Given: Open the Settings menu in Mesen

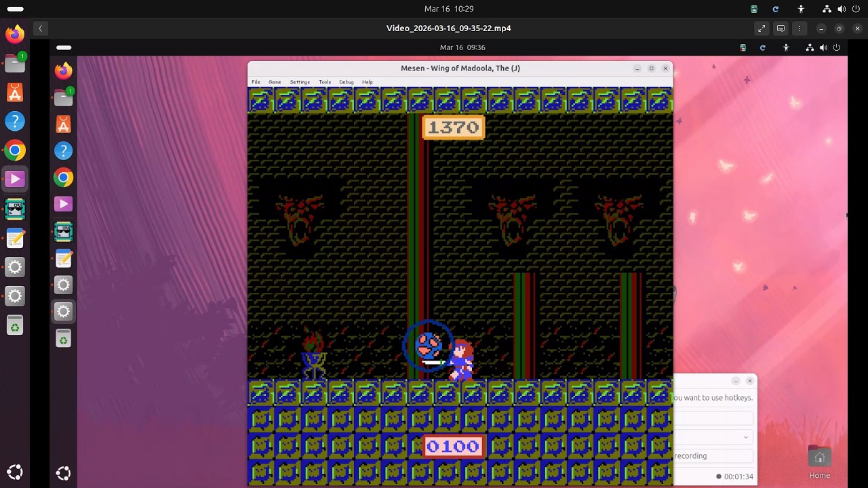Looking at the screenshot, I should pyautogui.click(x=300, y=82).
